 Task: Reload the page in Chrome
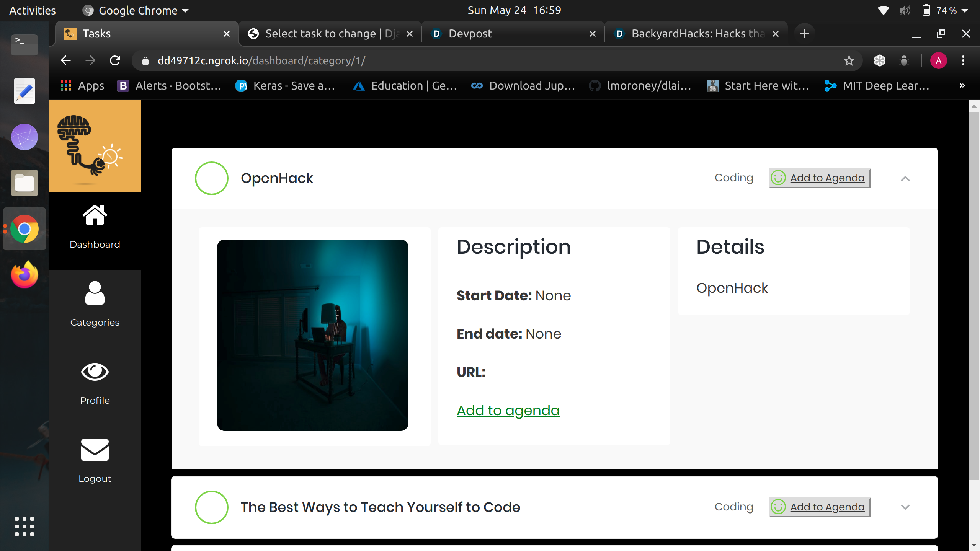pos(115,60)
